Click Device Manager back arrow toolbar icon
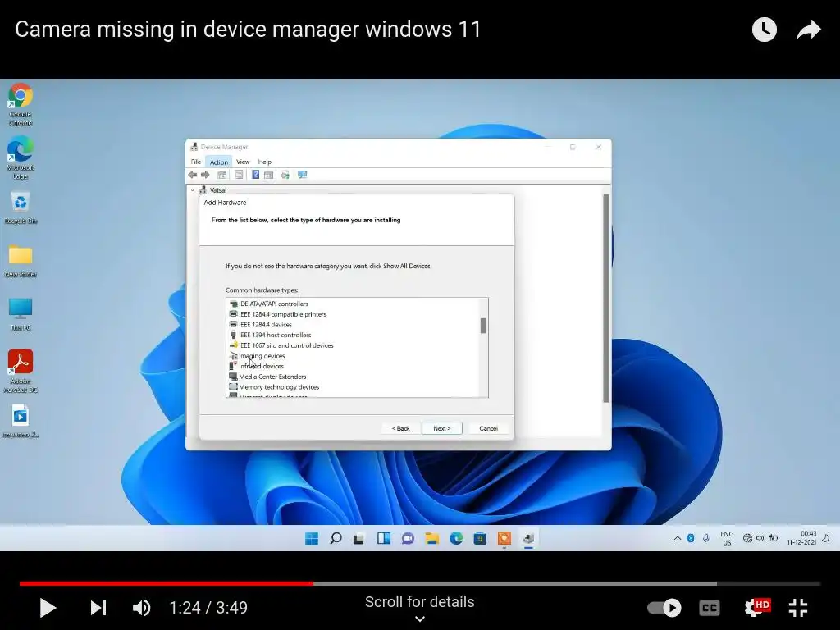This screenshot has width=840, height=630. click(192, 175)
